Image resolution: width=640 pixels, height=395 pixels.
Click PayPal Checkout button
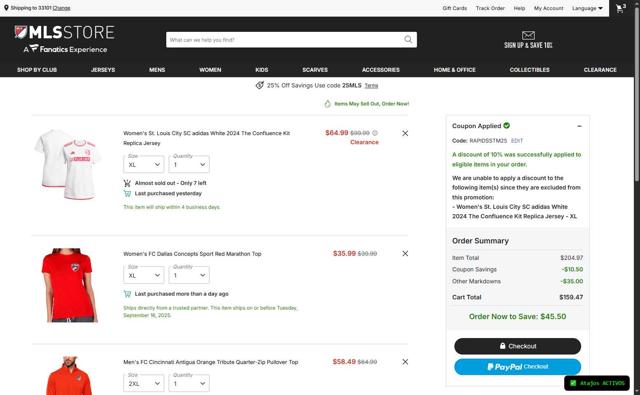click(518, 367)
